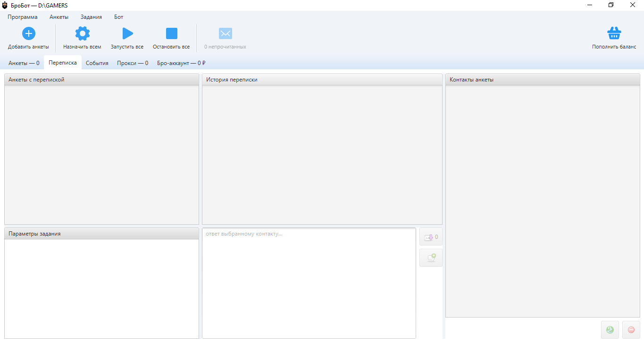This screenshot has width=644, height=343.
Task: Switch to the Анкеты — 0 tab
Action: point(24,63)
